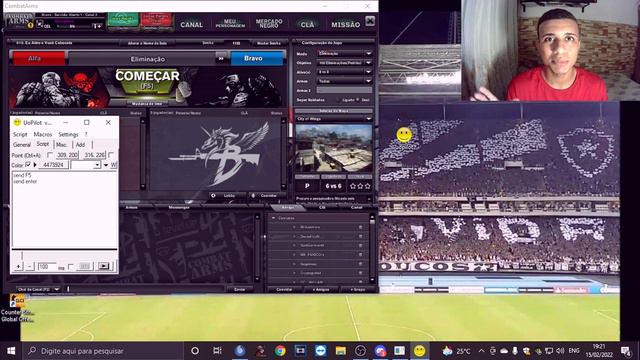Click in the UoPilot script text area
Viewport: 640px width, 360px height.
(x=64, y=209)
